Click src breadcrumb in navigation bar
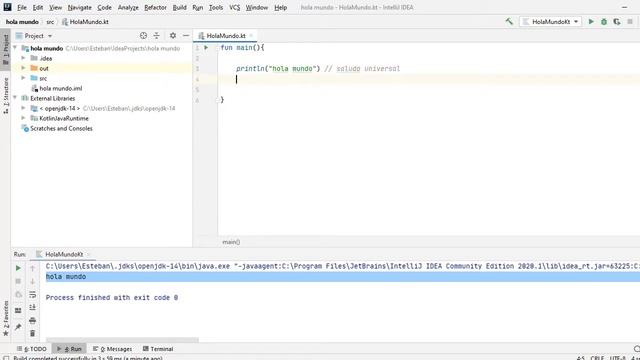Screen dimensions: 640x360 (50, 22)
